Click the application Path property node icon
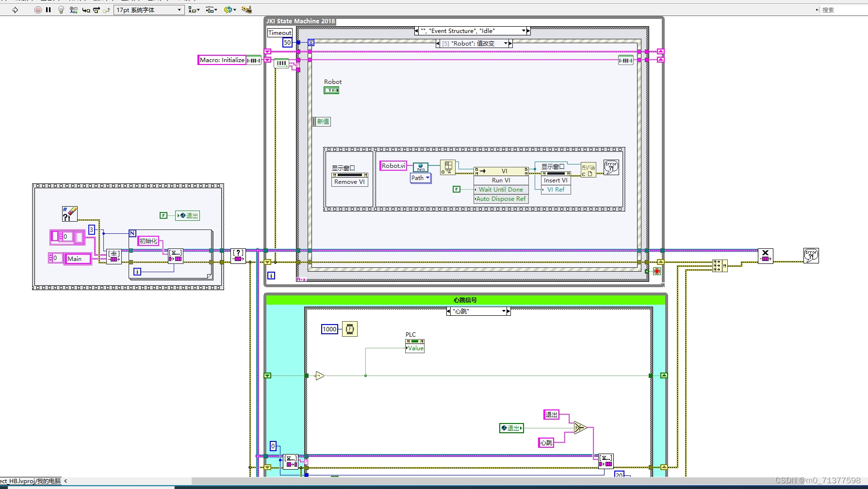The width and height of the screenshot is (868, 489). (421, 168)
